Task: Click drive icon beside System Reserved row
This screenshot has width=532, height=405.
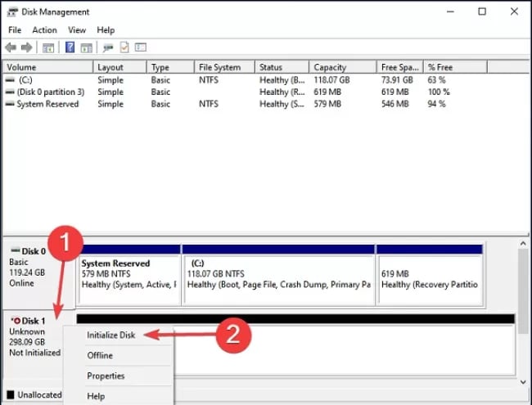Action: (x=10, y=104)
